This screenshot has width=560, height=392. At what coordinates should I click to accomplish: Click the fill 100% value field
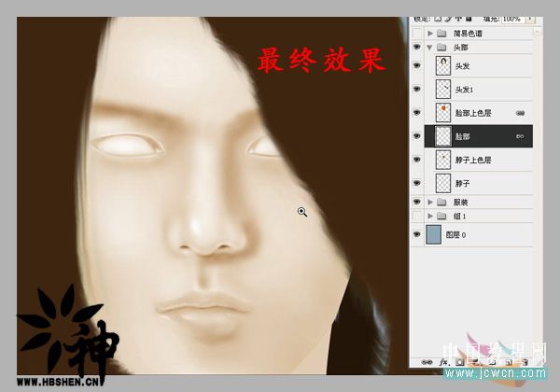coord(512,19)
